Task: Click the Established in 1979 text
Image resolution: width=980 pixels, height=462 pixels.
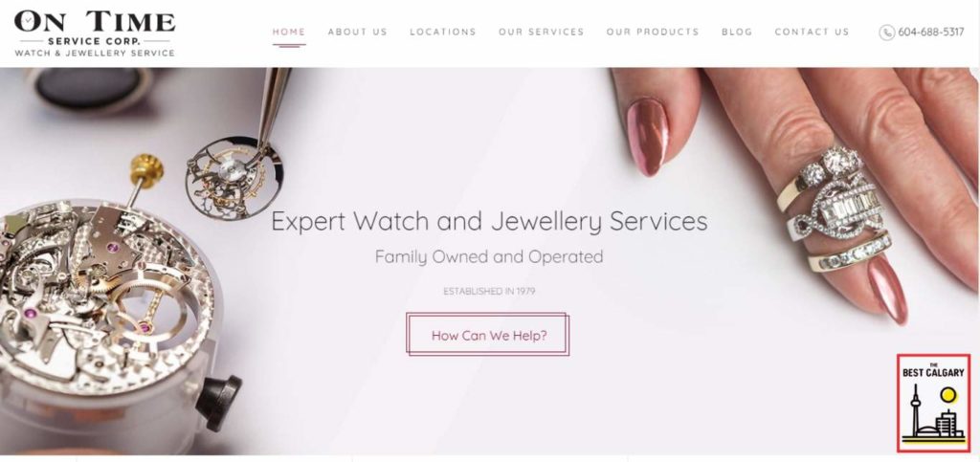Action: coord(489,292)
